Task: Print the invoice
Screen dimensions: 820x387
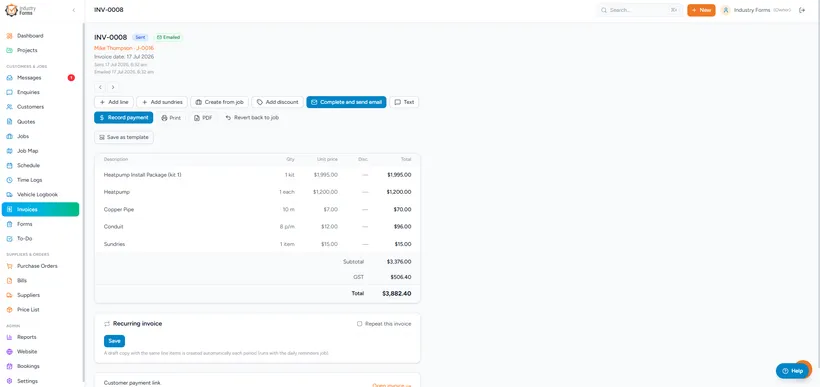Action: pos(171,118)
